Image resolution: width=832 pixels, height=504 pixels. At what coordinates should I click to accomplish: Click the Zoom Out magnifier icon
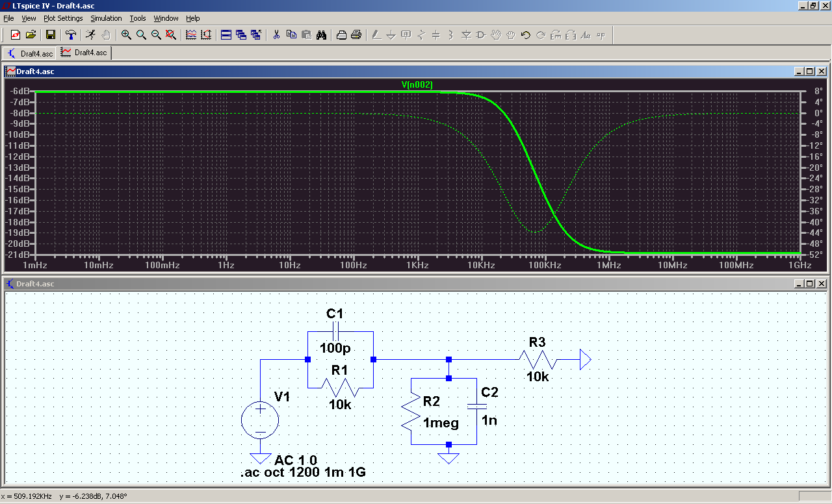click(x=156, y=35)
